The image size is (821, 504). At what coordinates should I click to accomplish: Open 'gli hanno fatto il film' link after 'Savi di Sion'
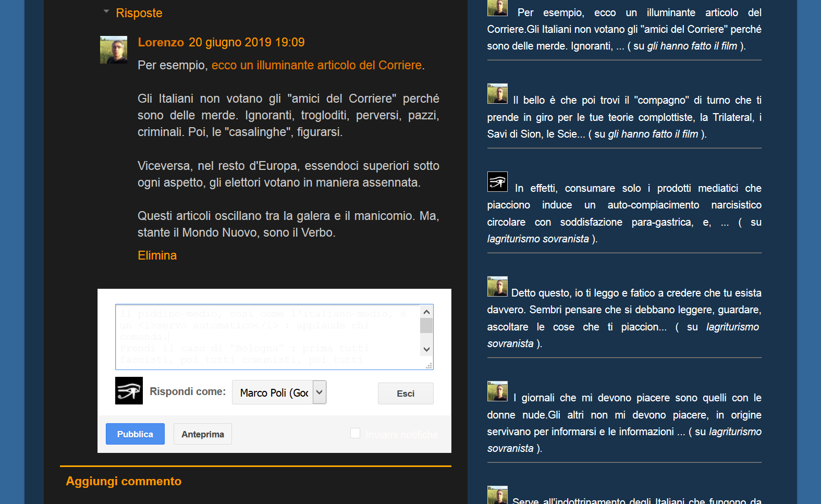coord(653,134)
